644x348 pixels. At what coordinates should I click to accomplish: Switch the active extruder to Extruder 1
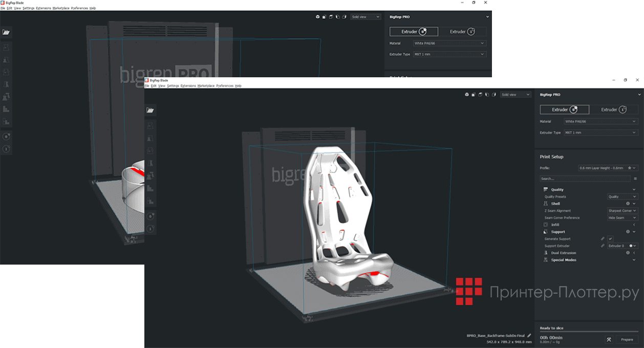click(x=612, y=109)
